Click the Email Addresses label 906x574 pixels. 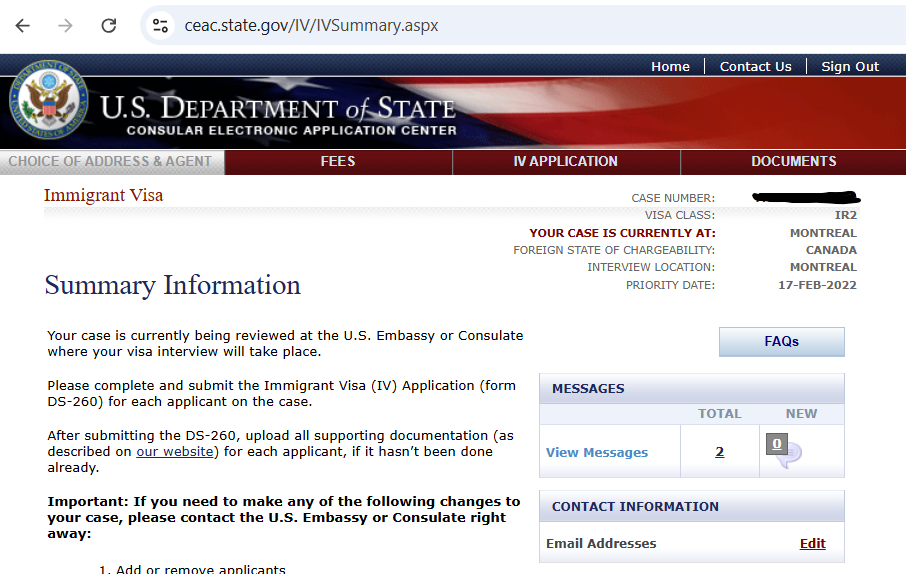[601, 543]
